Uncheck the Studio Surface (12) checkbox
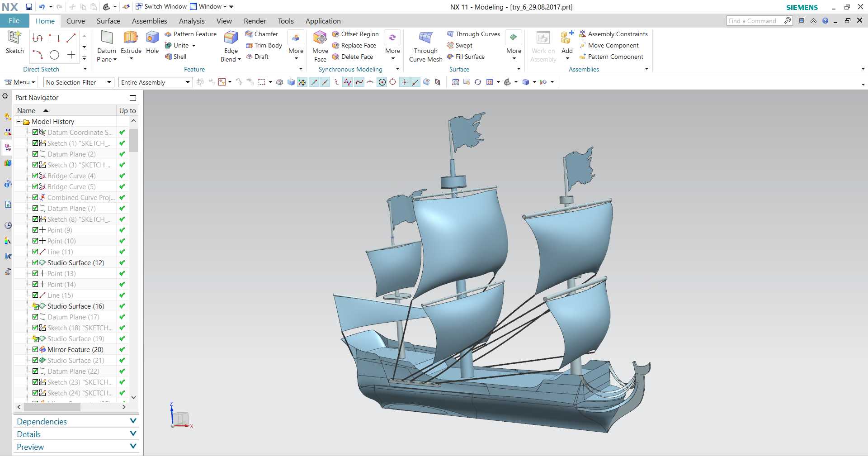 pyautogui.click(x=35, y=262)
